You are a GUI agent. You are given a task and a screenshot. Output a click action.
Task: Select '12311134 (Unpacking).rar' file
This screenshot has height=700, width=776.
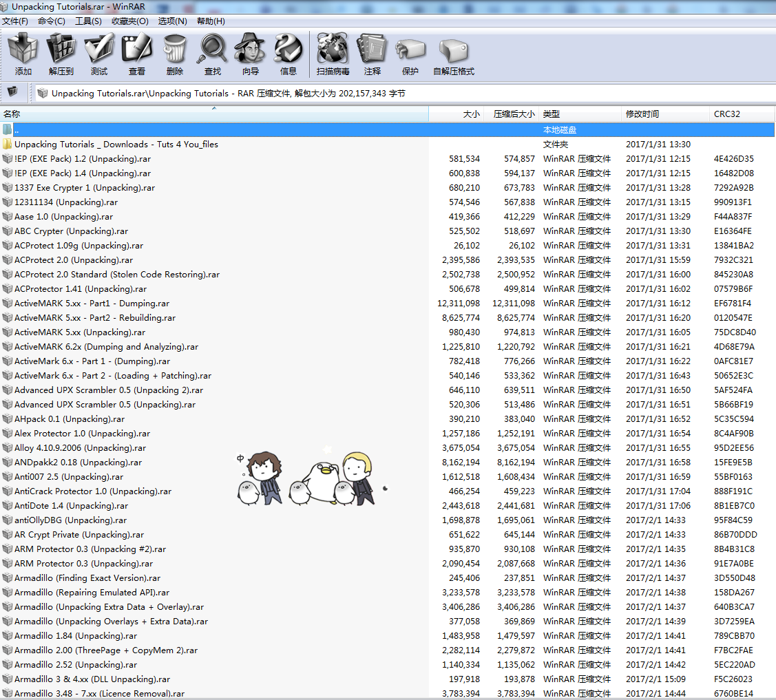(x=66, y=202)
